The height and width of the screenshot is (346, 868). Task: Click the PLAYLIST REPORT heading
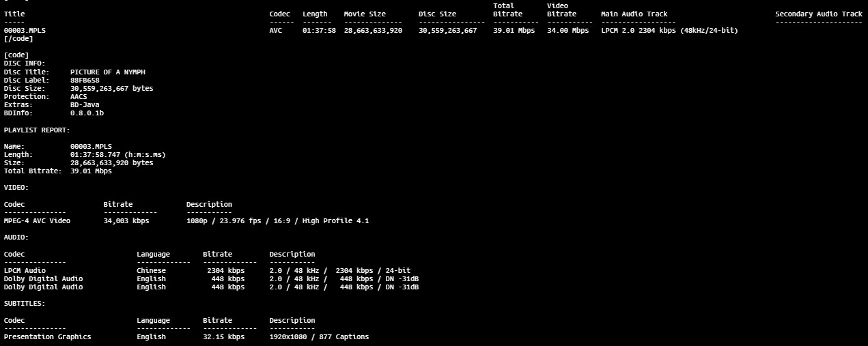coord(37,130)
